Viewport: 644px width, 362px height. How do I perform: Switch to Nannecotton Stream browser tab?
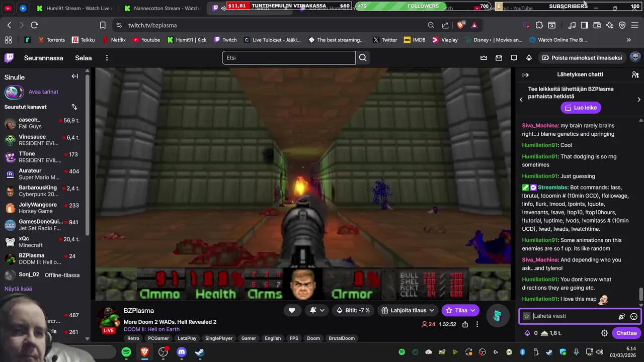tap(162, 8)
